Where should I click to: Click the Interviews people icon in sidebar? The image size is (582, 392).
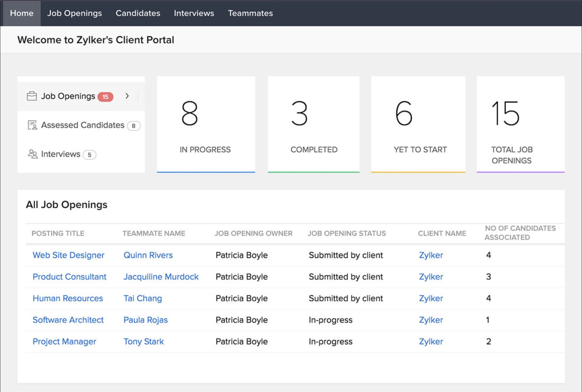pos(32,154)
